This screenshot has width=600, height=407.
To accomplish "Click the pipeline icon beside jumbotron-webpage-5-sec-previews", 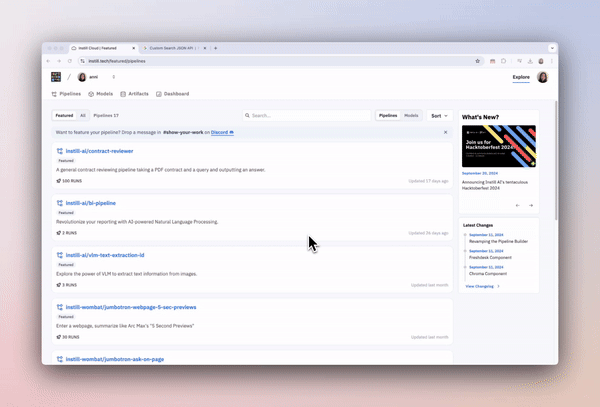I will pyautogui.click(x=60, y=307).
